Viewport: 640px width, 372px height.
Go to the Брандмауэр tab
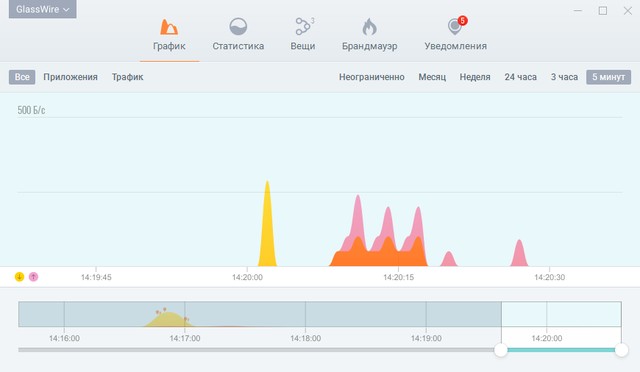coord(369,36)
